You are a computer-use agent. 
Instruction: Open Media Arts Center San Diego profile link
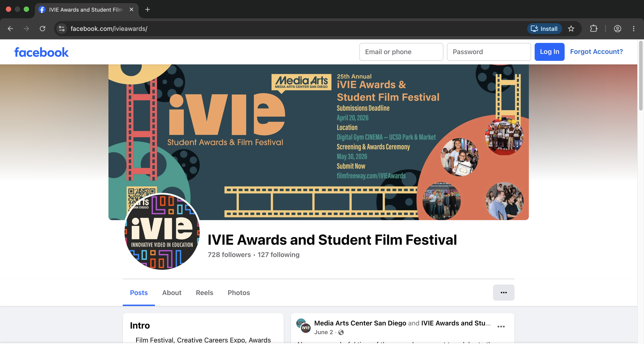(360, 323)
